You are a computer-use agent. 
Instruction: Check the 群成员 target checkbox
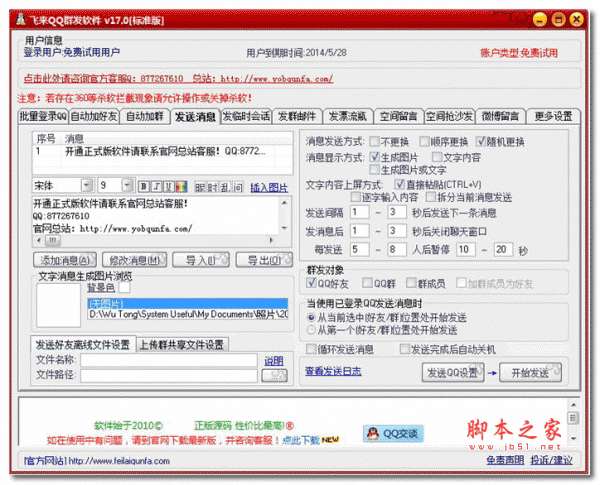tap(411, 283)
